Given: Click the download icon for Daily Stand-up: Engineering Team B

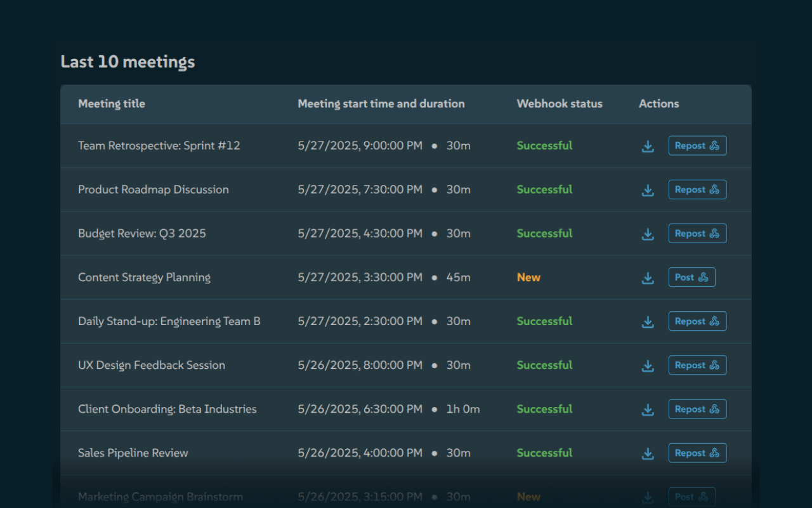Looking at the screenshot, I should tap(648, 321).
